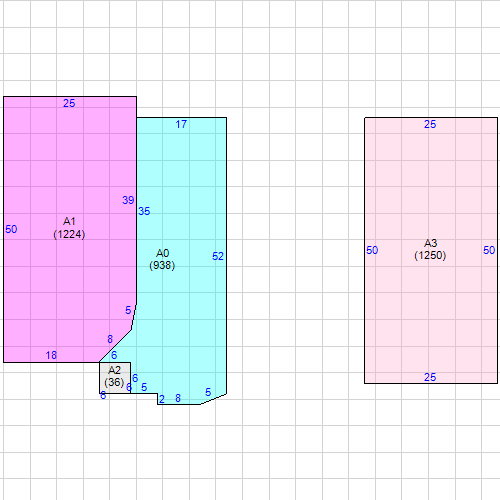Select the 25 dimension atop area A3
Screen dimensions: 500x500
[430, 124]
